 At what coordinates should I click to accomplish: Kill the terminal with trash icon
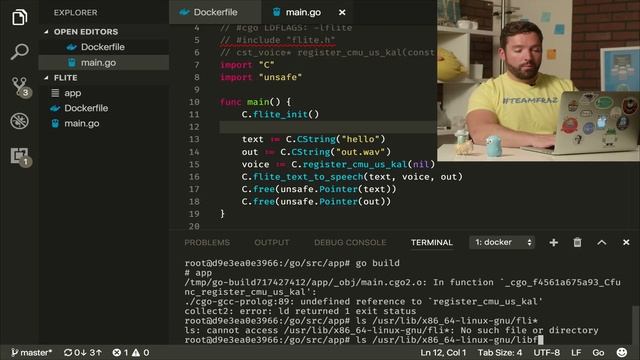[577, 242]
